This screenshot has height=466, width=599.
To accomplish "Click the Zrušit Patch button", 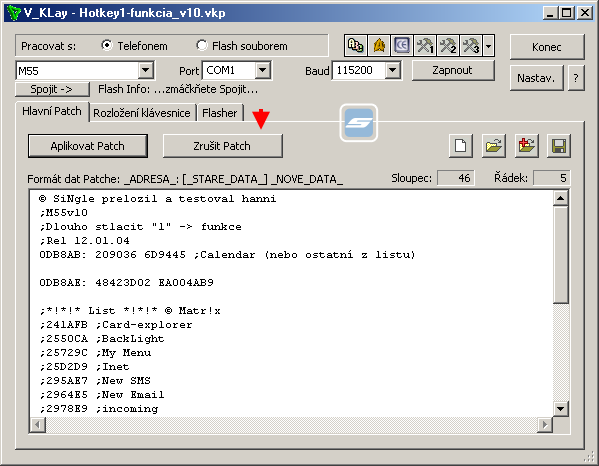I will point(222,146).
